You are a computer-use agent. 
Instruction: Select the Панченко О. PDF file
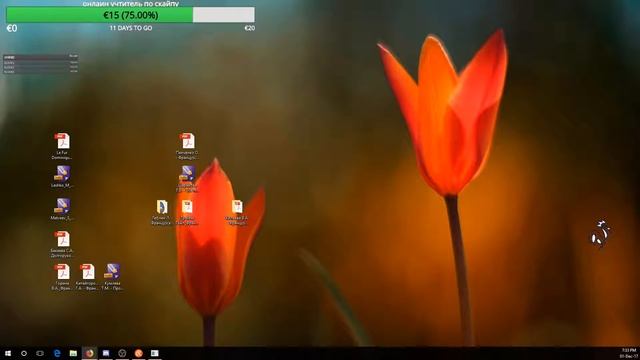pyautogui.click(x=187, y=146)
